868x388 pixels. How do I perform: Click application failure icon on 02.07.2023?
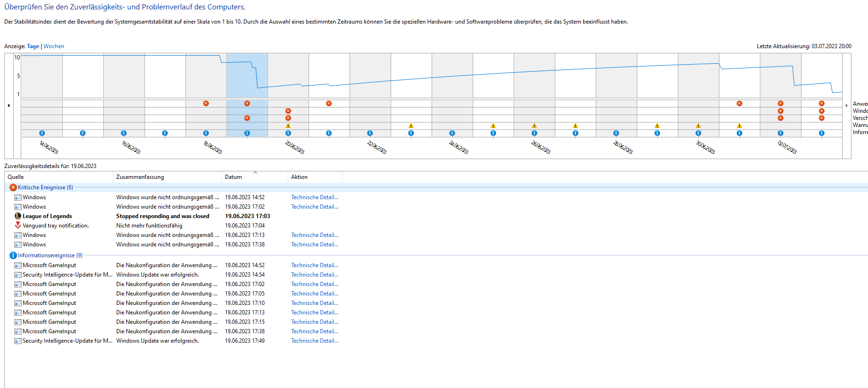pos(781,103)
